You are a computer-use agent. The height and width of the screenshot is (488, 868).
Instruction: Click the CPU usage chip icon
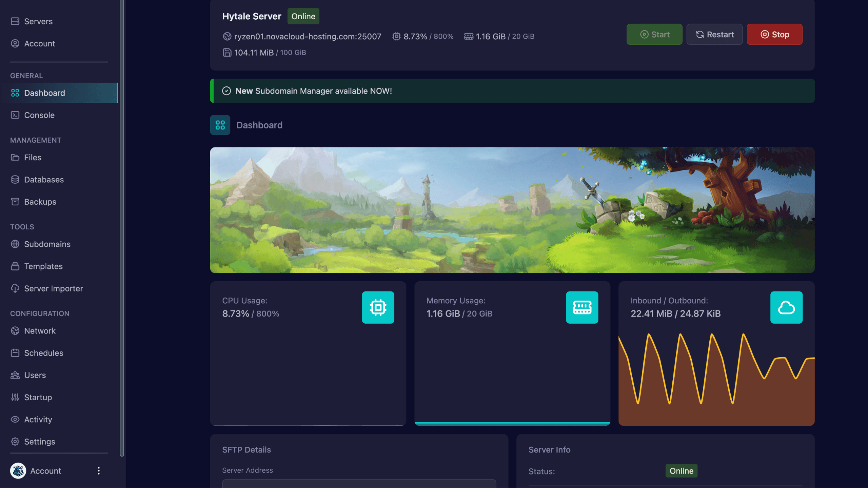tap(378, 307)
